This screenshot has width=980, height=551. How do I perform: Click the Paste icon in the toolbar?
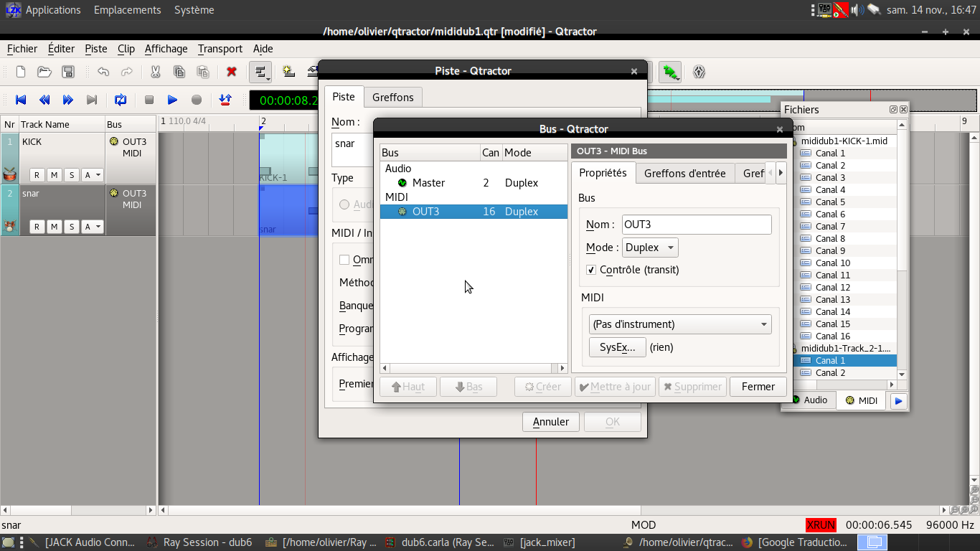pos(203,72)
